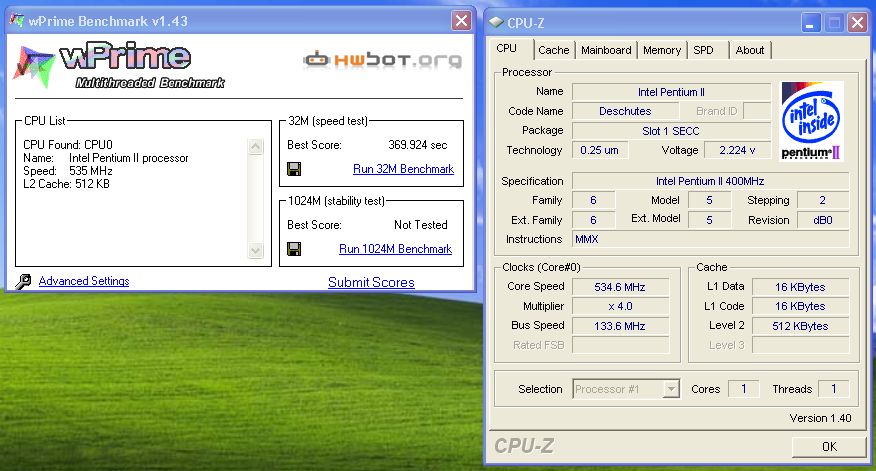The width and height of the screenshot is (876, 471).
Task: Open the About tab in CPU-Z
Action: coord(750,50)
